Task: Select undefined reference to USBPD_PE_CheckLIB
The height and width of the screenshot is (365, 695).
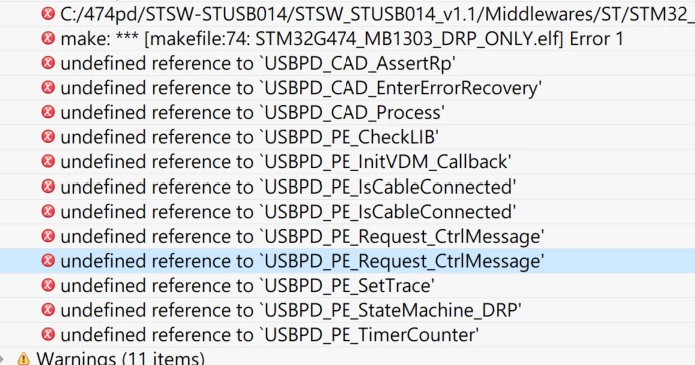Action: tap(348, 137)
